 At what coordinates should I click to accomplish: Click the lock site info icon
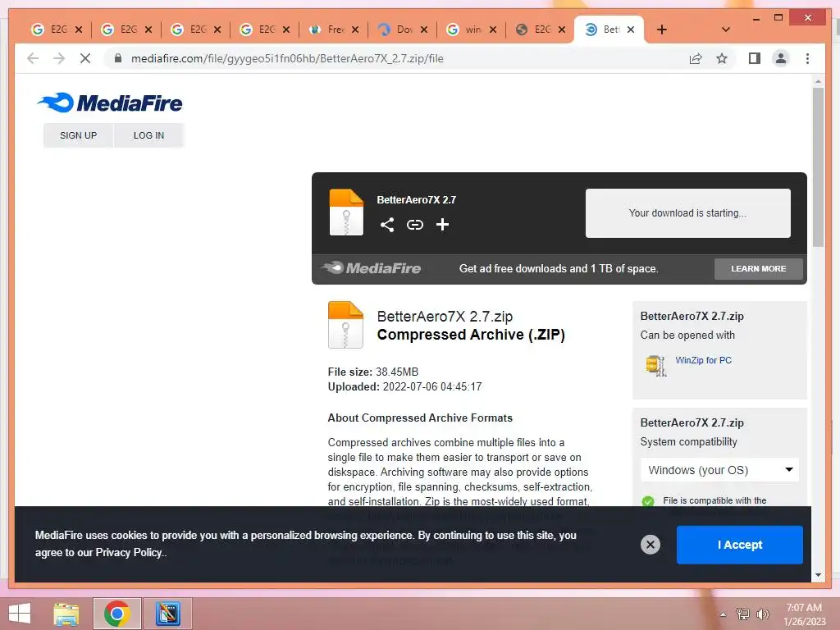coord(118,58)
